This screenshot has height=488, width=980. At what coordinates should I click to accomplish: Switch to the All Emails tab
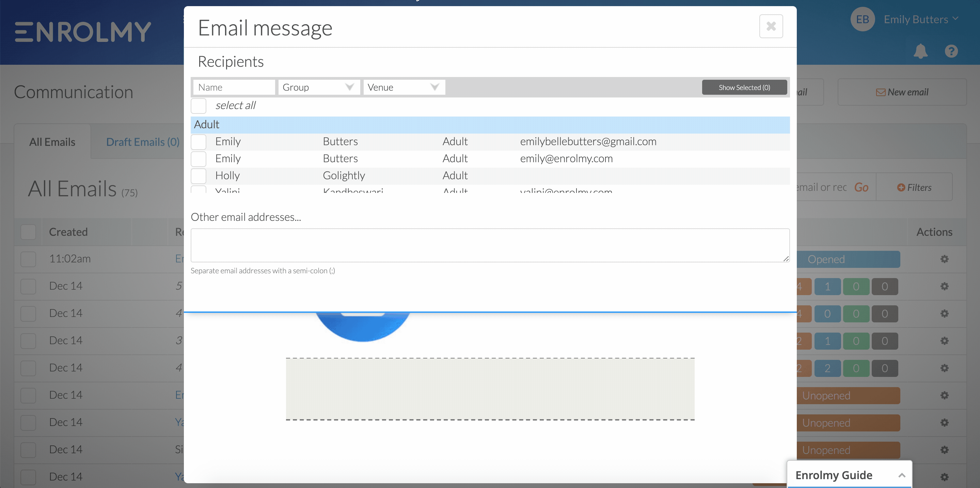click(52, 142)
